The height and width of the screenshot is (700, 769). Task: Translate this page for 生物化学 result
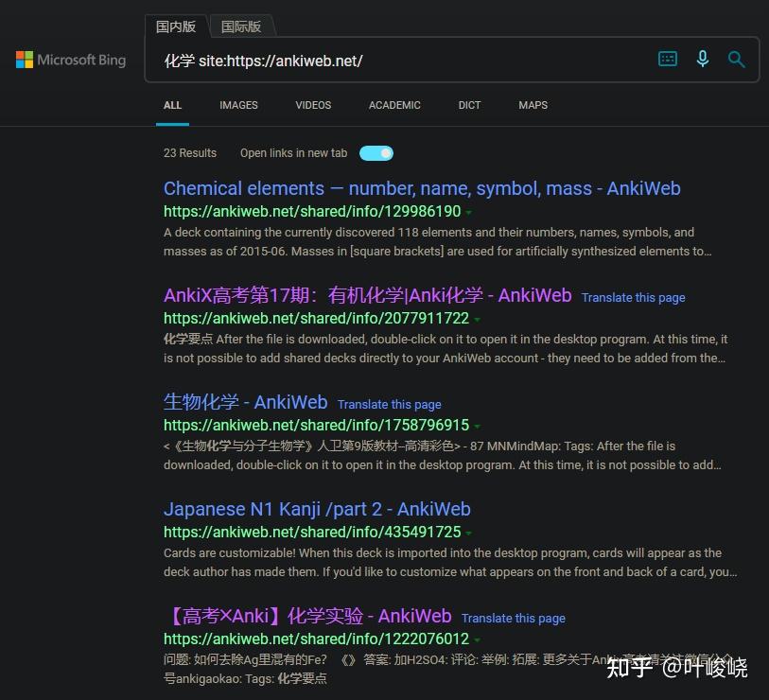click(x=390, y=404)
